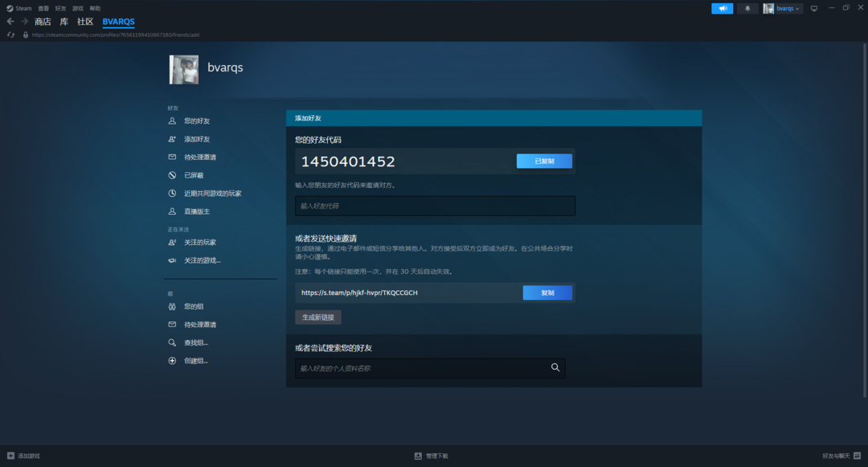Screen dimensions: 868x467
Task: Click the 好友与聊天 chat icon at bottom right
Action: [x=857, y=456]
